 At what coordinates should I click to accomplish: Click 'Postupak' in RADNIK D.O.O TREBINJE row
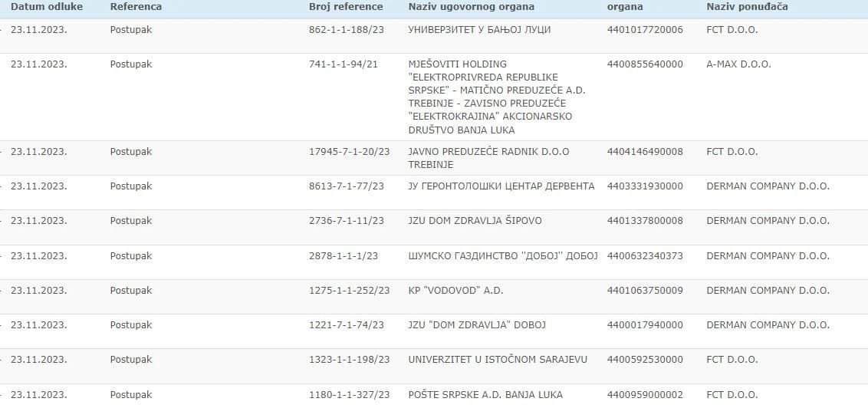tap(130, 152)
